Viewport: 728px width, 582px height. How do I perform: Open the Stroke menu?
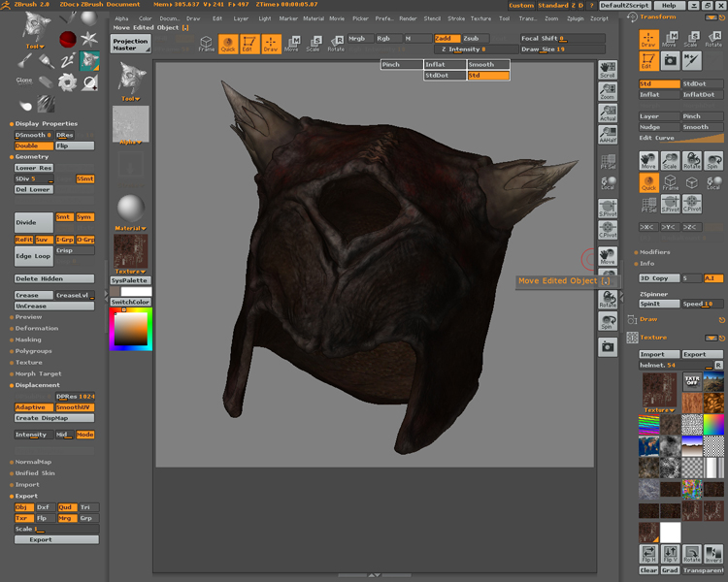[x=456, y=18]
